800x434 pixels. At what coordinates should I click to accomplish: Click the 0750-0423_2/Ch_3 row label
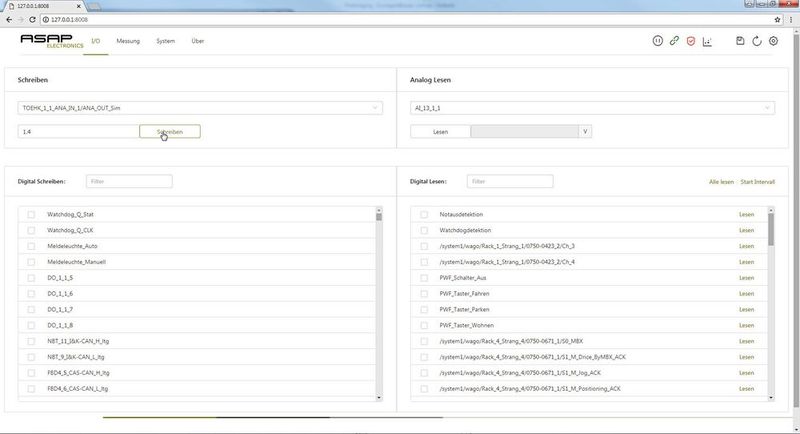point(507,246)
